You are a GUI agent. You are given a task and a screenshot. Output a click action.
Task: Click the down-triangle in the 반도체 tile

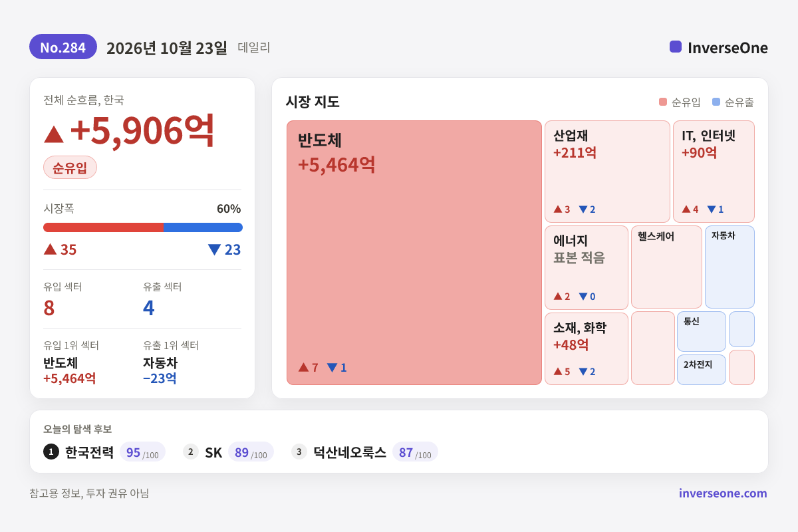click(332, 367)
